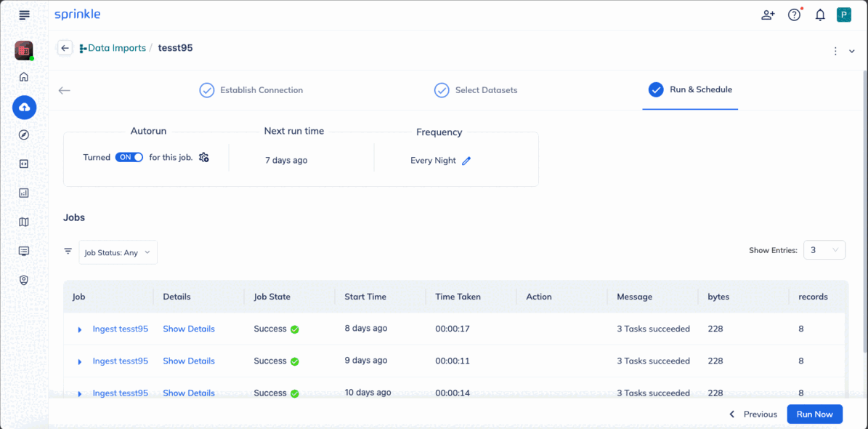
Task: Click the shield admin icon in sidebar
Action: (x=24, y=280)
